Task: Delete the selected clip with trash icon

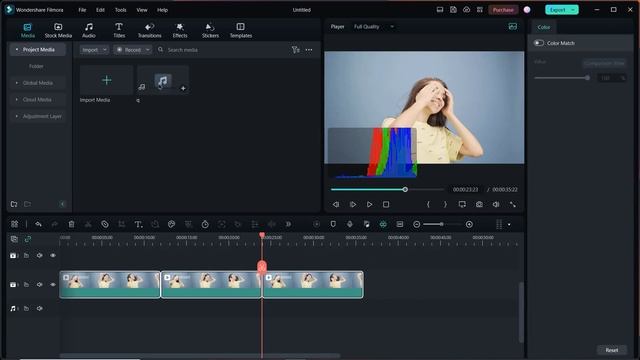Action: pyautogui.click(x=71, y=224)
